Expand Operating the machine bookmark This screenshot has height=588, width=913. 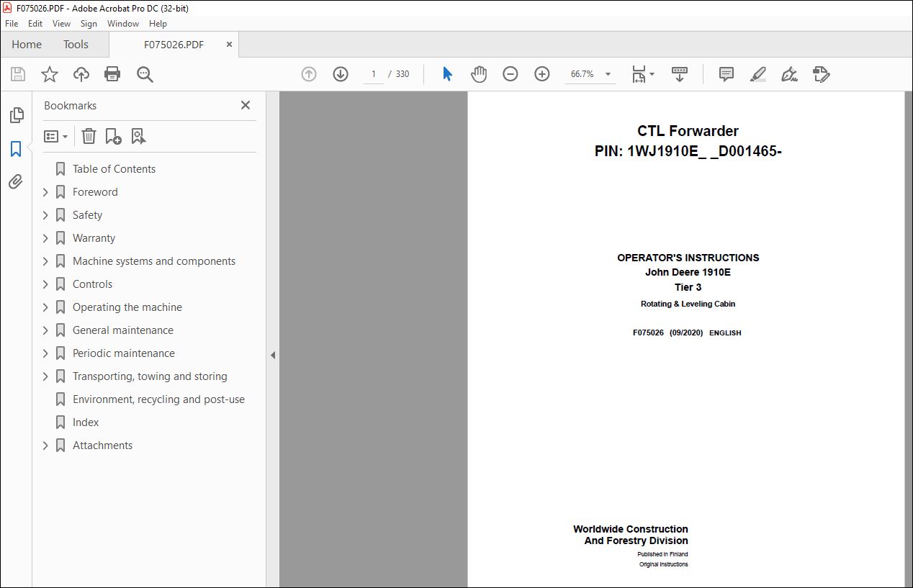coord(45,307)
